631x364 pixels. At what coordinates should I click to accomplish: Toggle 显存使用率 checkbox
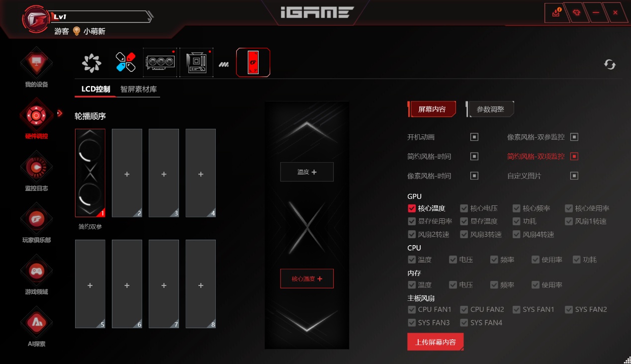pyautogui.click(x=412, y=221)
